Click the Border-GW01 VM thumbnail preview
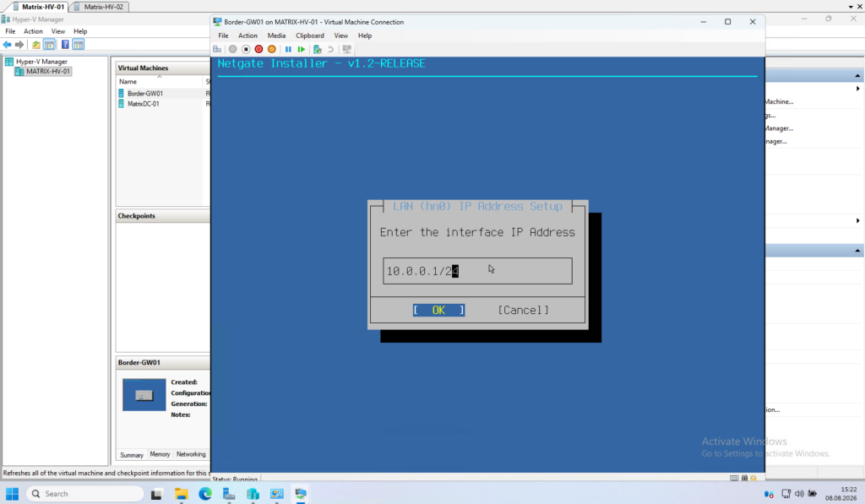Screen dimensions: 865x504 [144, 395]
